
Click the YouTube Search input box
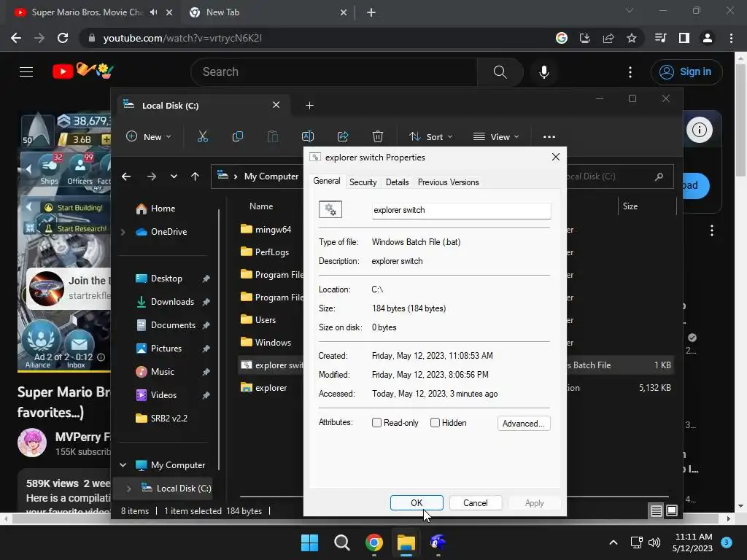(x=333, y=72)
